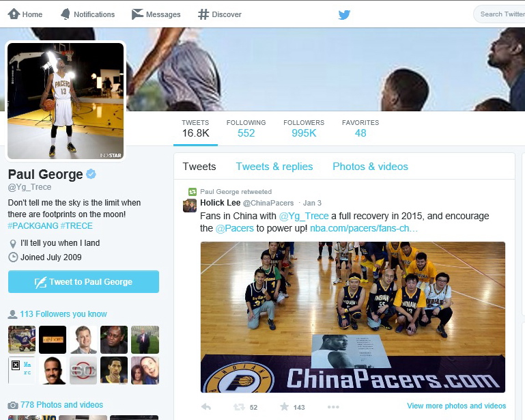The width and height of the screenshot is (525, 420).
Task: Click the verified badge next to Paul George
Action: (91, 174)
